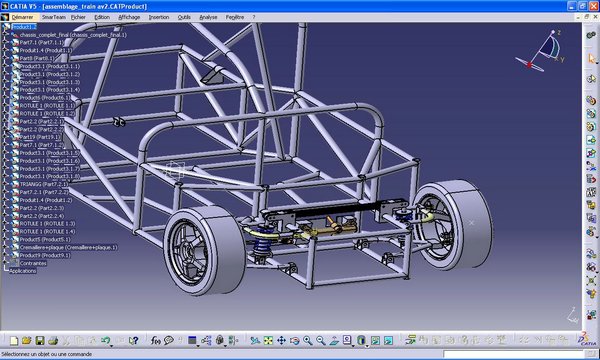Activate the Pan view tool
The height and width of the screenshot is (360, 600).
tap(281, 340)
